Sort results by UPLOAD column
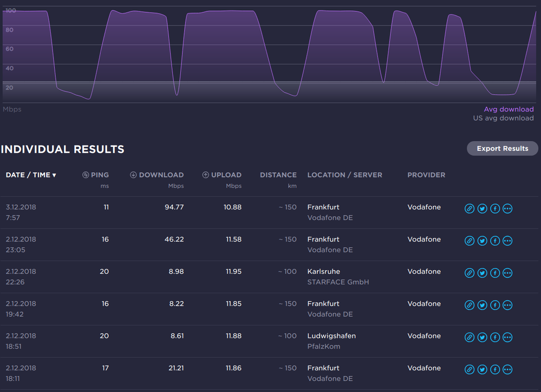This screenshot has width=541, height=392. click(222, 175)
